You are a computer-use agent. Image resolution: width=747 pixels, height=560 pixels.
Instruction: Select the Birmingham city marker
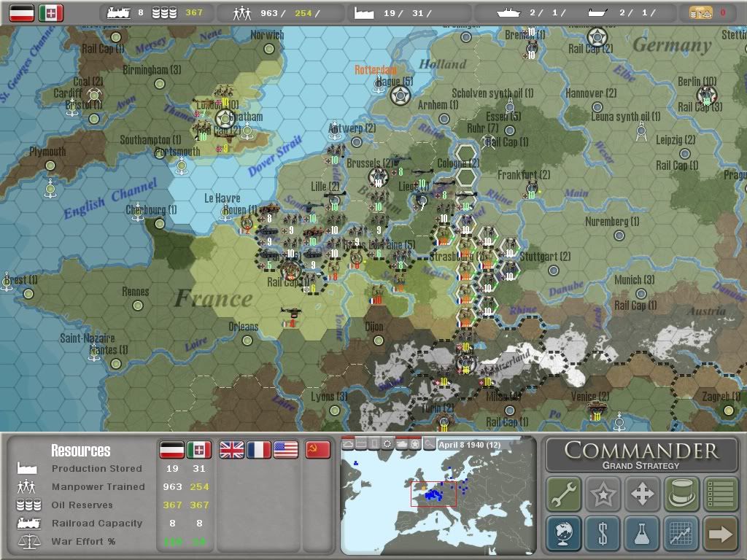[x=160, y=84]
